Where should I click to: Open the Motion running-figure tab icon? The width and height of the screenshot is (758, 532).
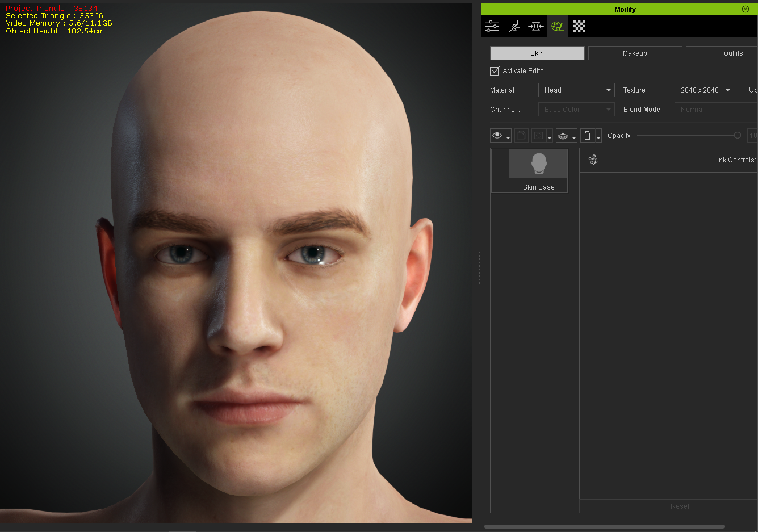click(x=514, y=26)
